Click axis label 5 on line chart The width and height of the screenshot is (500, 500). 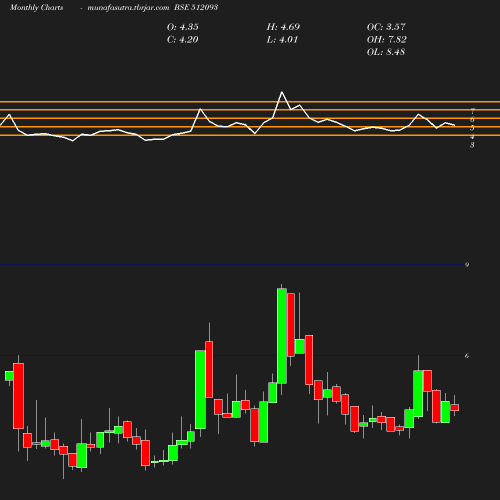[472, 128]
